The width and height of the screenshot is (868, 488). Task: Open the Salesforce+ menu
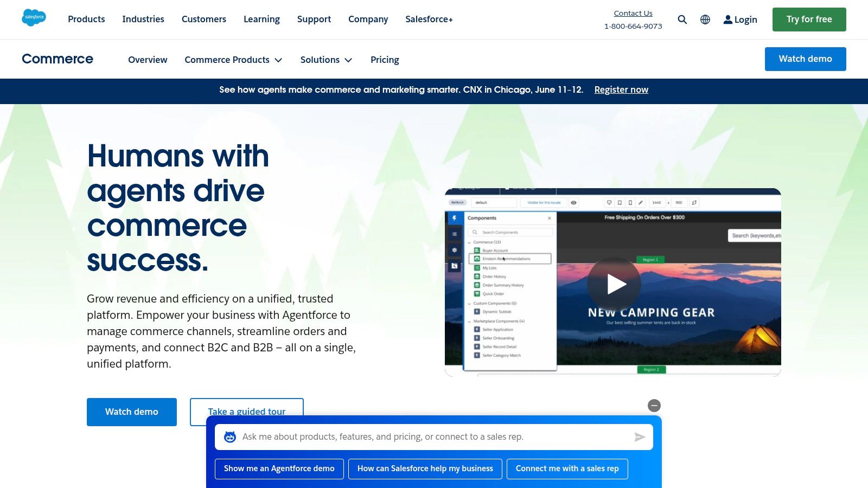coord(429,19)
